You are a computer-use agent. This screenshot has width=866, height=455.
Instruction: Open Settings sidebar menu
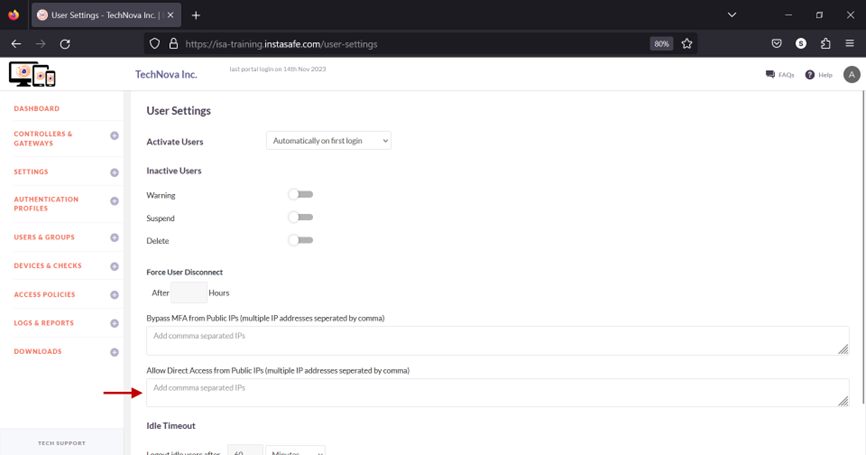click(x=31, y=172)
